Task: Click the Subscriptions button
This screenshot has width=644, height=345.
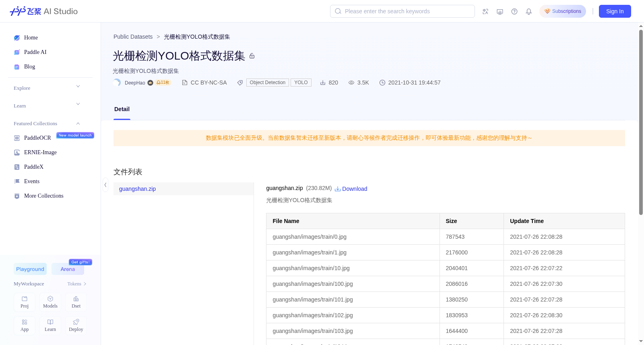Action: (563, 11)
